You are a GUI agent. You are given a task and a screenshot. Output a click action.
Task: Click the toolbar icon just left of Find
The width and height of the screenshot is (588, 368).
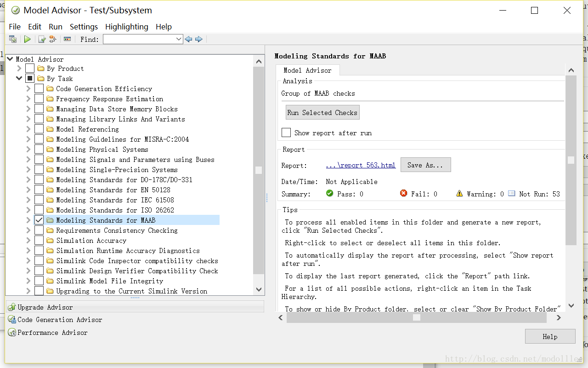pos(68,40)
